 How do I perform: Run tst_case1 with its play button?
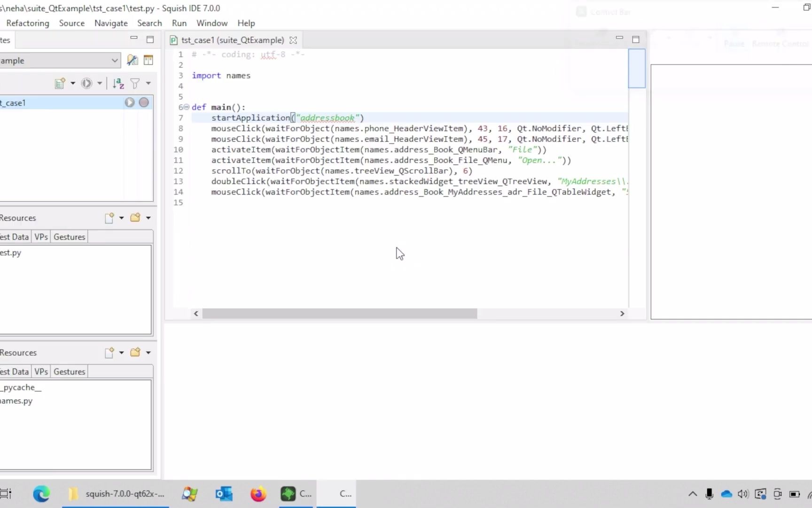click(130, 103)
